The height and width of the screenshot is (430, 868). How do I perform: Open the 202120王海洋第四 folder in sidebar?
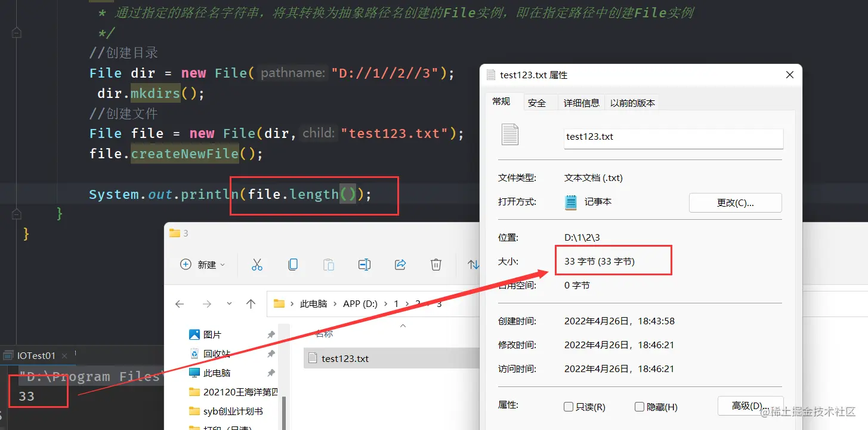tap(233, 392)
